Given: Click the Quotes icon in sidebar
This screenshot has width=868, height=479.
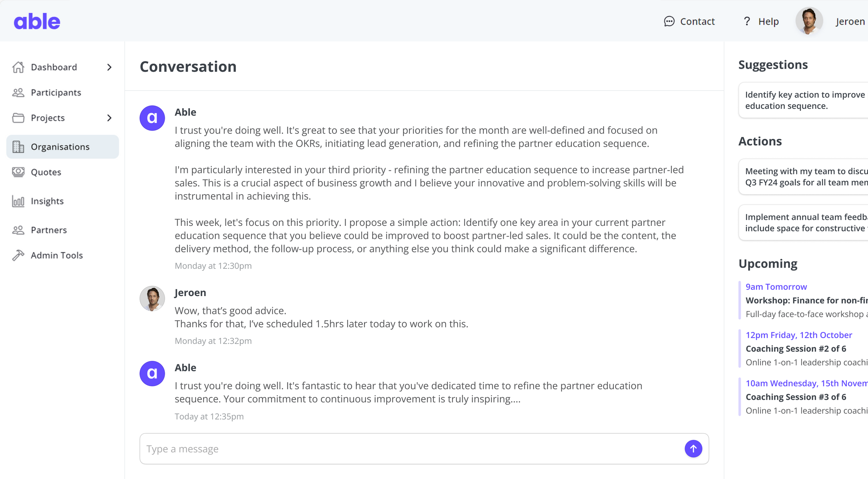Looking at the screenshot, I should (x=18, y=172).
